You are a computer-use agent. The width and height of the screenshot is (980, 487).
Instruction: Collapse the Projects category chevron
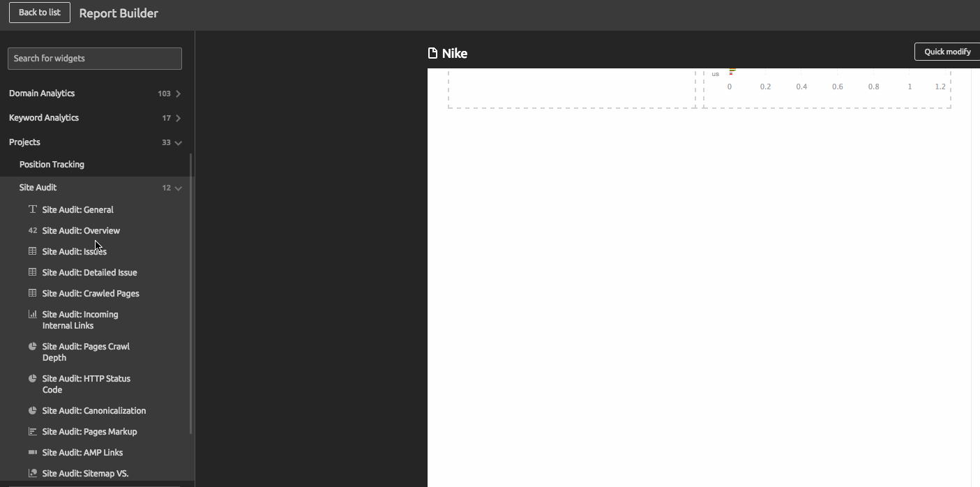tap(178, 142)
